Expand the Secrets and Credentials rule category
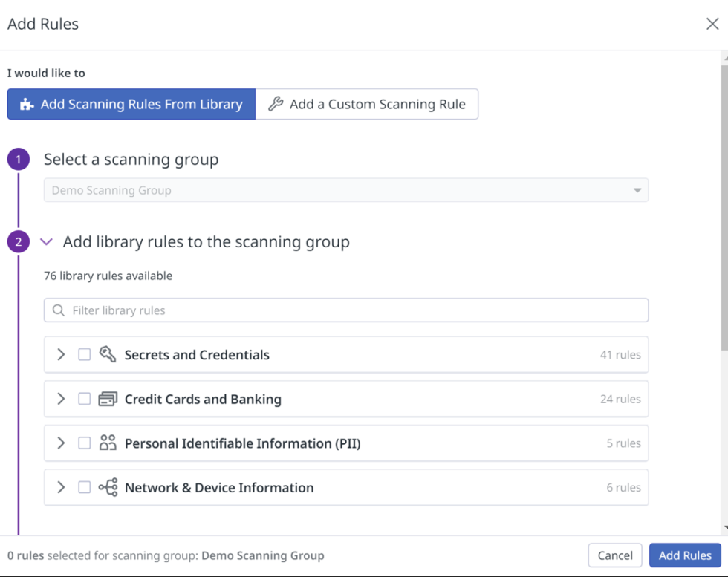Image resolution: width=728 pixels, height=577 pixels. pos(61,354)
